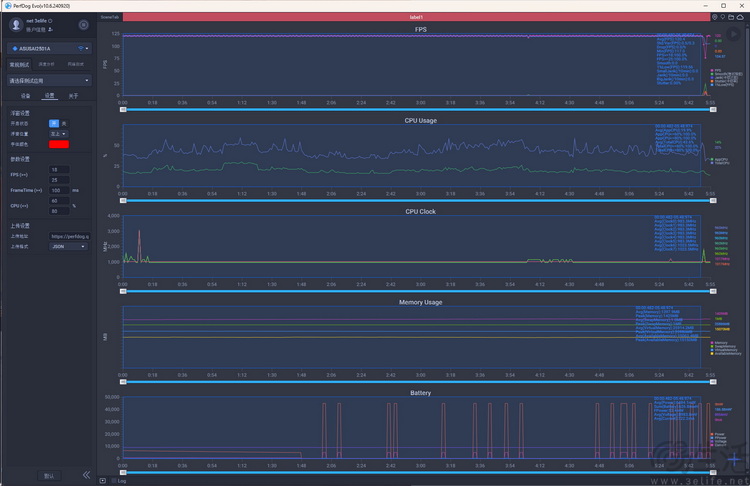The height and width of the screenshot is (486, 750).
Task: Click the PerfDog app logo in title bar
Action: click(8, 6)
